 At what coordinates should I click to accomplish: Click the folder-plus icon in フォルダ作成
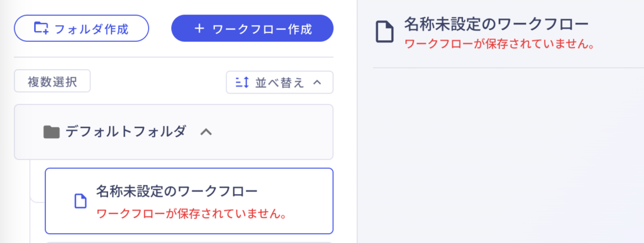tap(41, 28)
